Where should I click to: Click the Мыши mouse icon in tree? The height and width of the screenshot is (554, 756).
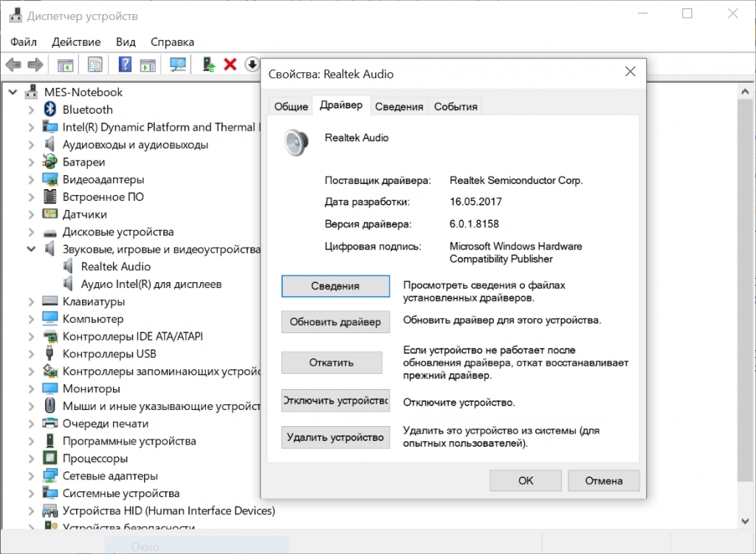pyautogui.click(x=49, y=406)
